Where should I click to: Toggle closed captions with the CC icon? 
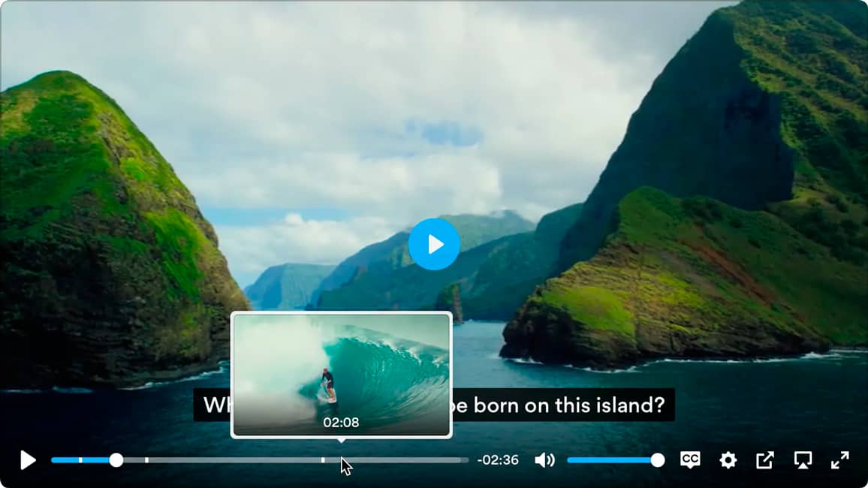coord(690,459)
